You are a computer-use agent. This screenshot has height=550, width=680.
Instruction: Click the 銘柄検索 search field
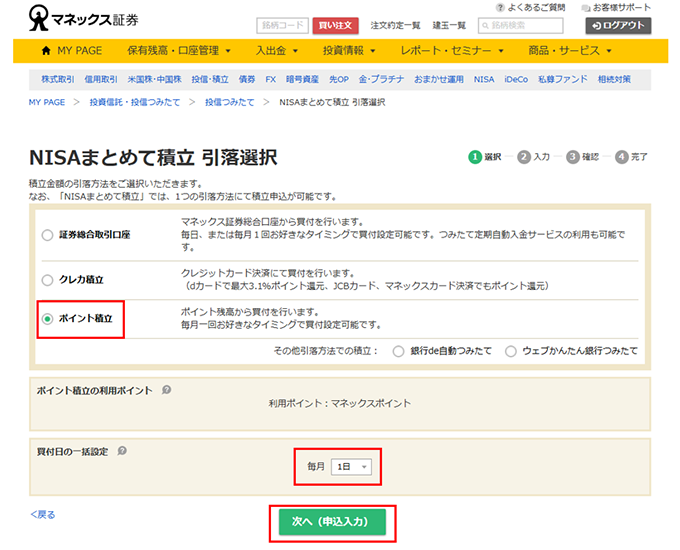(x=520, y=26)
